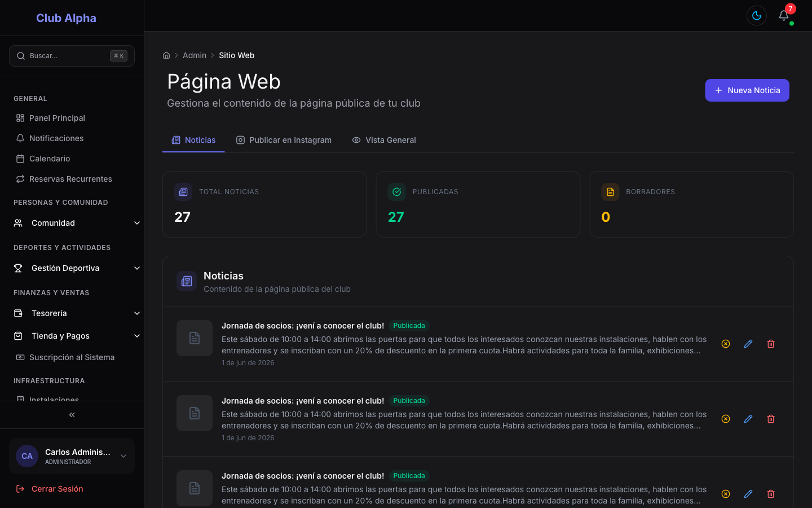Edit the third Jornada de socios news item
812x508 pixels.
click(x=748, y=494)
